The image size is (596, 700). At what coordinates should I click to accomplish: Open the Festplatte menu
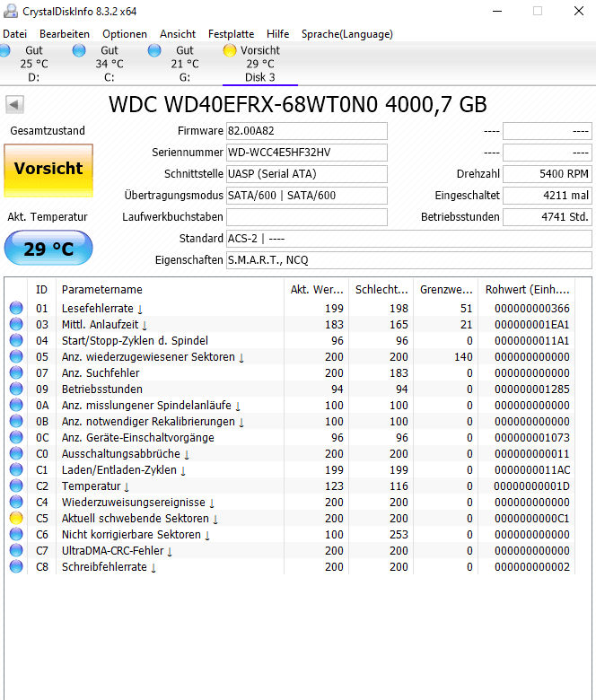click(x=231, y=34)
